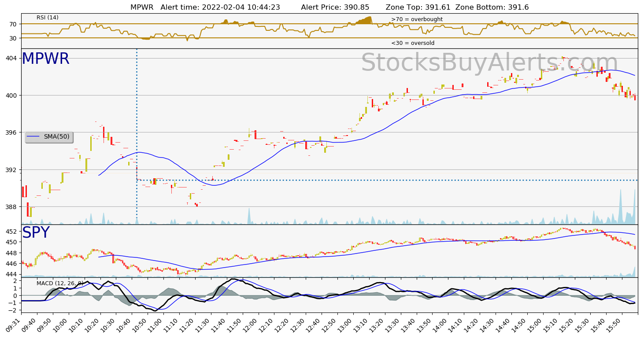Click 'Alert Price: 390.85' in the title
This screenshot has height=338, width=644.
pyautogui.click(x=335, y=7)
